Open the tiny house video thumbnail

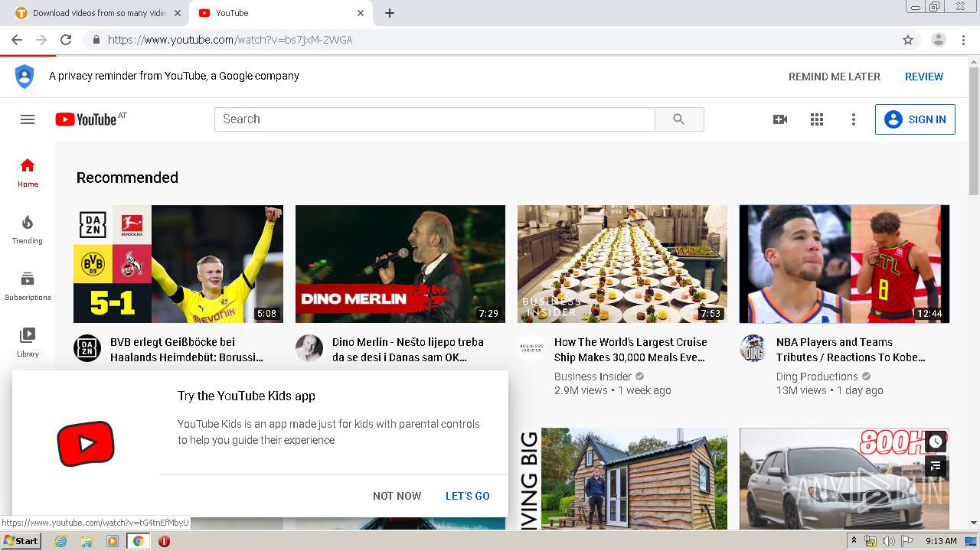622,478
